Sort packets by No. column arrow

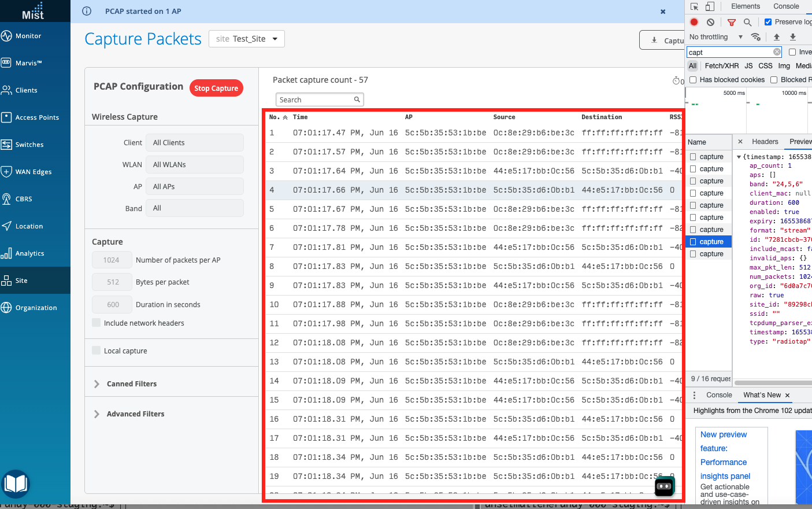click(x=285, y=117)
